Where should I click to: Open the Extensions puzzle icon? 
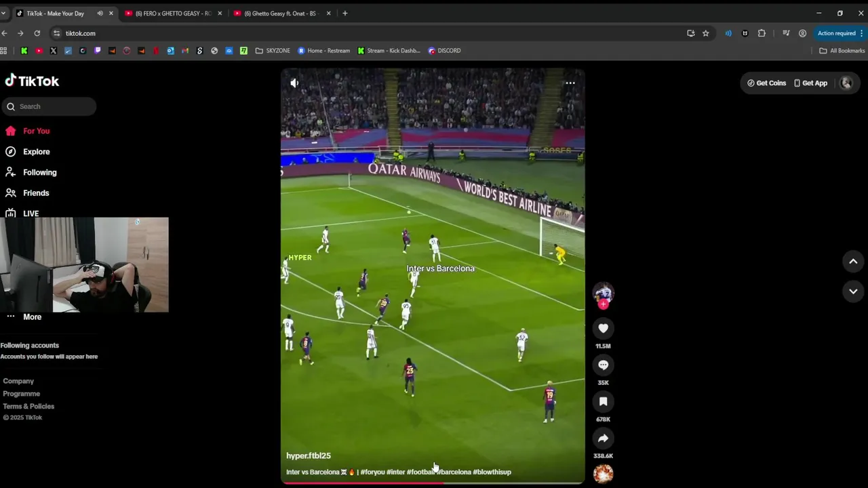click(762, 33)
